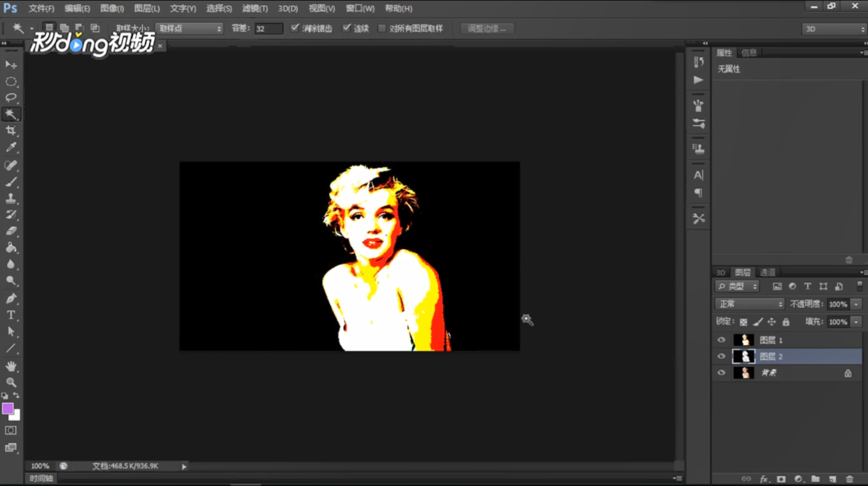Select the Line shape tool
868x486 pixels.
click(x=11, y=348)
